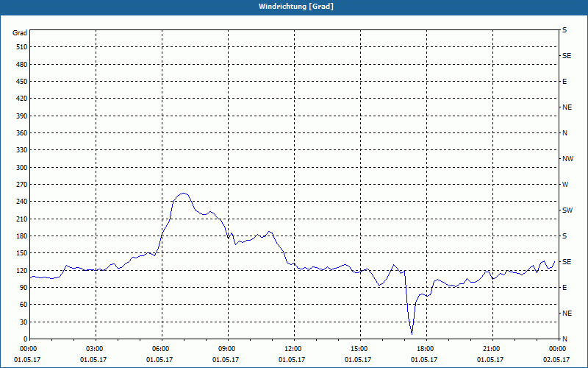
Task: Click the W compass label on right axis
Action: (x=565, y=185)
